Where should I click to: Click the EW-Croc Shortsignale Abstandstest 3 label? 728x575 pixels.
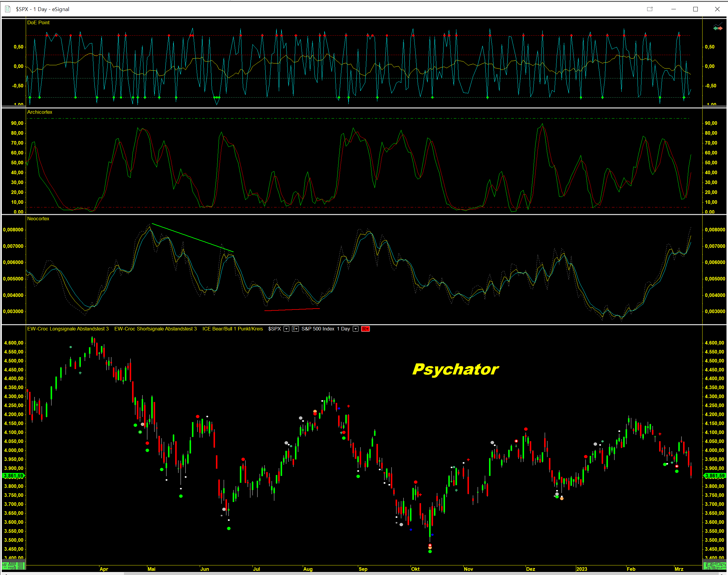click(155, 329)
